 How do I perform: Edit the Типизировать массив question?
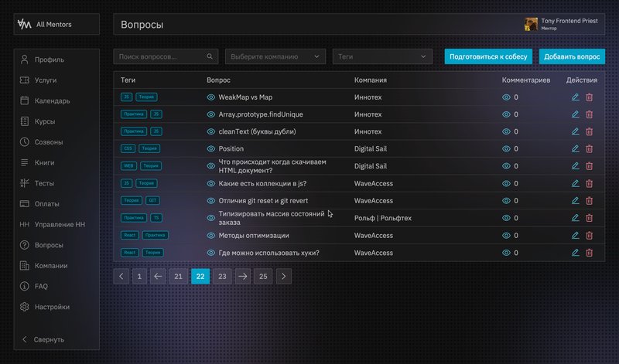click(x=575, y=218)
